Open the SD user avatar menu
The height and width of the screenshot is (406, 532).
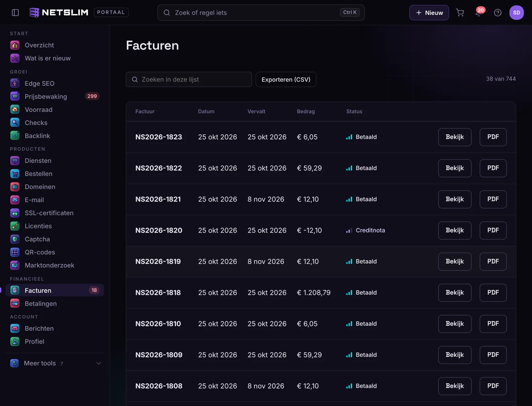pos(516,13)
